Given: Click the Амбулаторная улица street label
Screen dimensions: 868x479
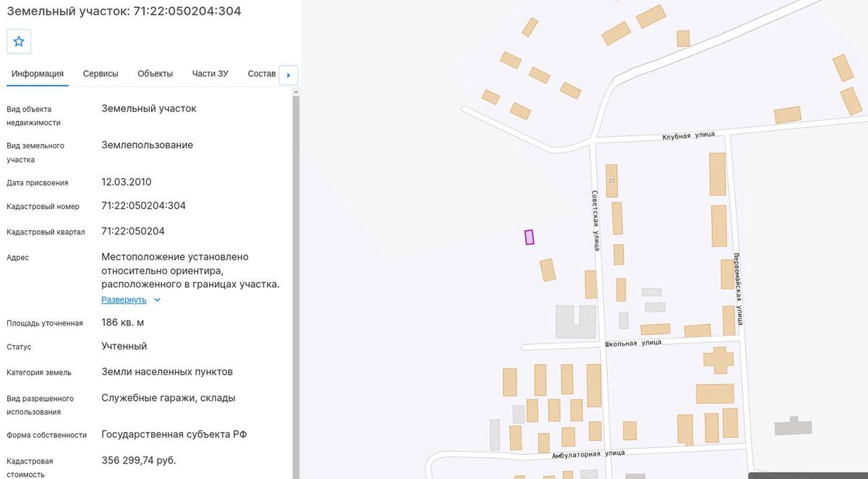Looking at the screenshot, I should [x=588, y=454].
